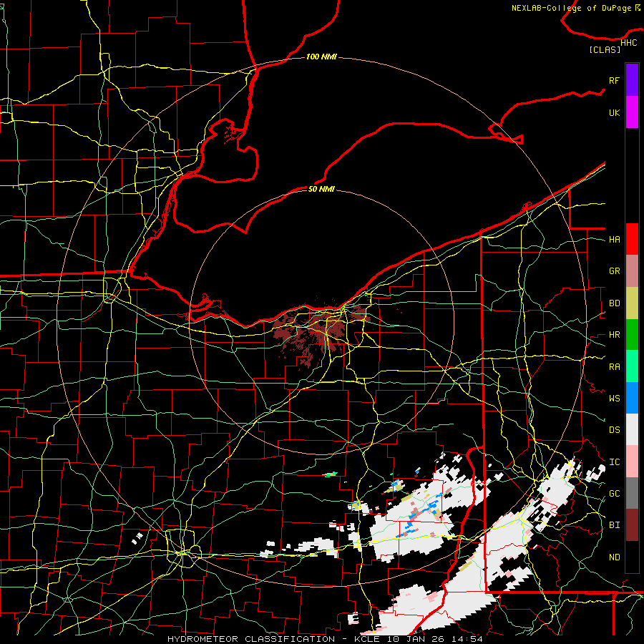Select the light pink IC legend swatch
Image resolution: width=644 pixels, height=644 pixels.
632,462
